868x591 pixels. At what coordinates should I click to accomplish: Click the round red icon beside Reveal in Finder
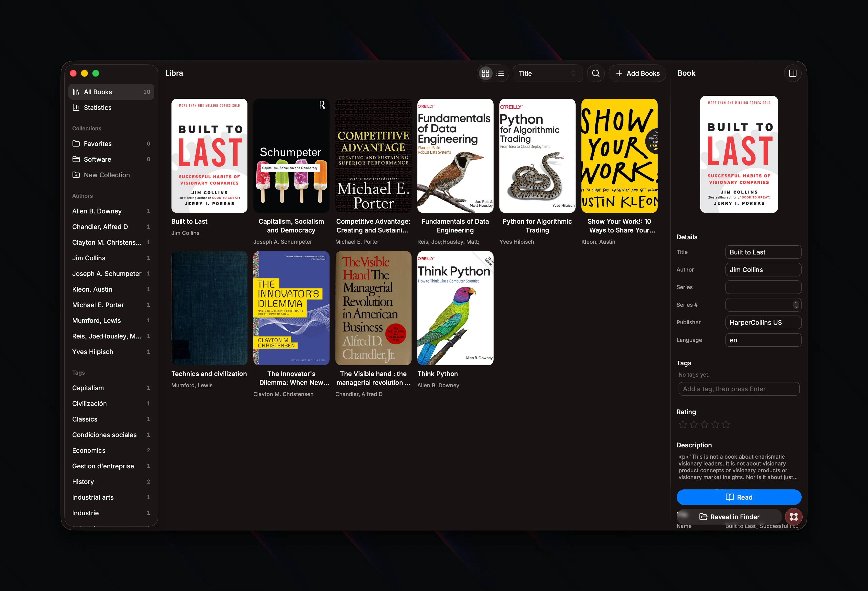[x=794, y=517]
